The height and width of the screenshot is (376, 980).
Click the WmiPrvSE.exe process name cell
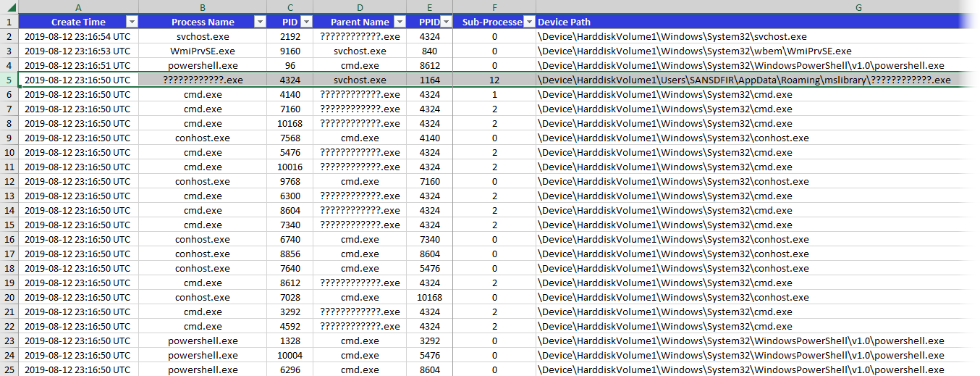(203, 51)
